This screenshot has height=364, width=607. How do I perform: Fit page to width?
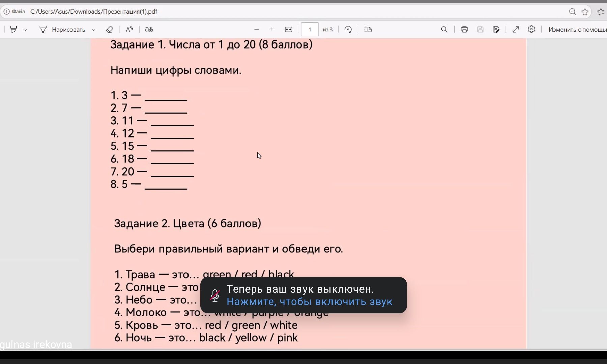(289, 30)
